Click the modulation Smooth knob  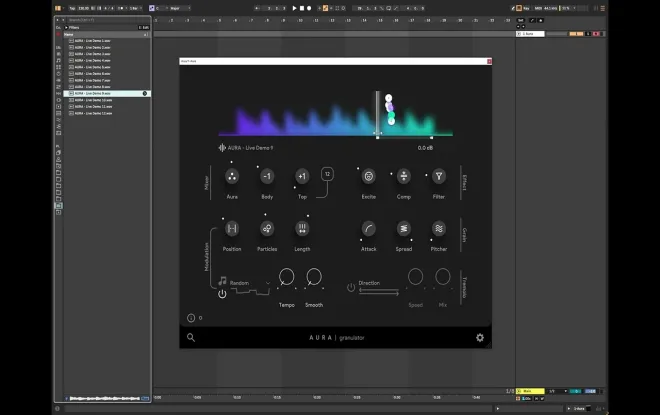(x=314, y=277)
